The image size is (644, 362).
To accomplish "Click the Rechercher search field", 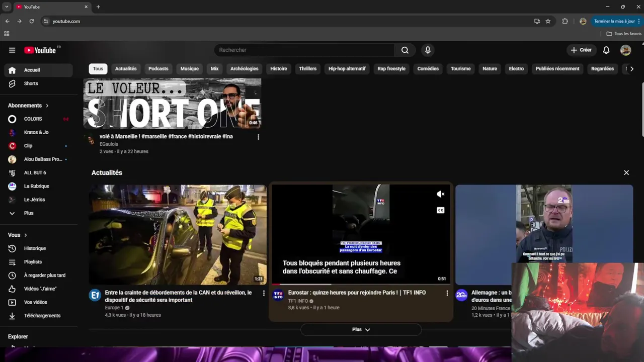I will coord(304,50).
